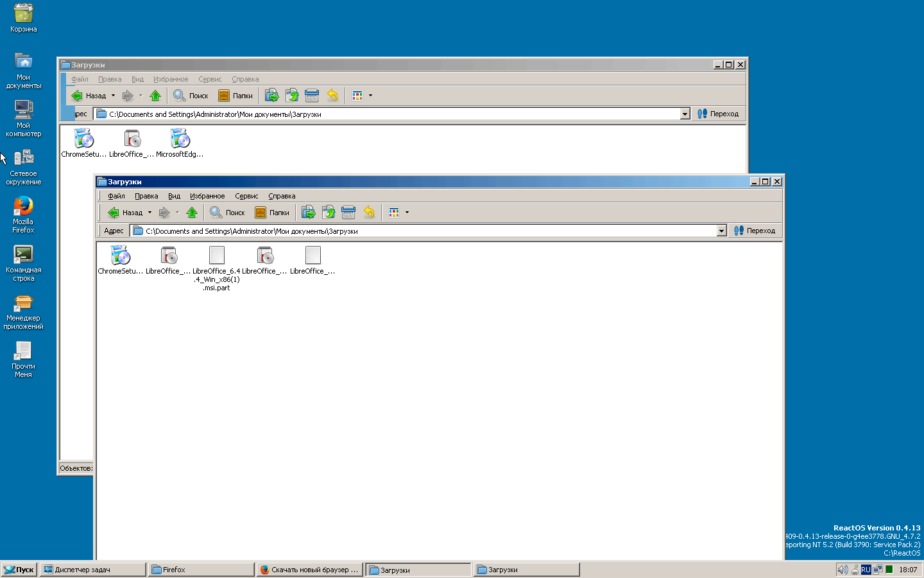Screen dimensions: 924x578
Task: Expand address bar dropdown in rear Загрузки window
Action: pyautogui.click(x=685, y=114)
